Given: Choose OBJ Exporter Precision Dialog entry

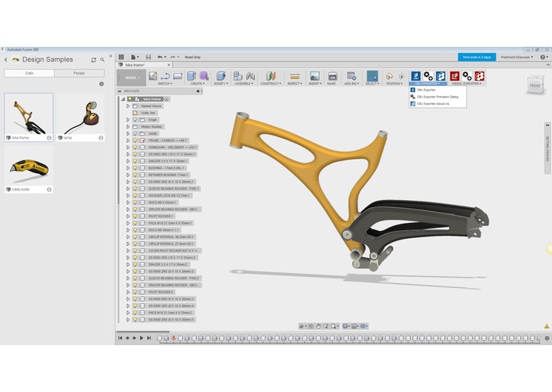Looking at the screenshot, I should (438, 97).
